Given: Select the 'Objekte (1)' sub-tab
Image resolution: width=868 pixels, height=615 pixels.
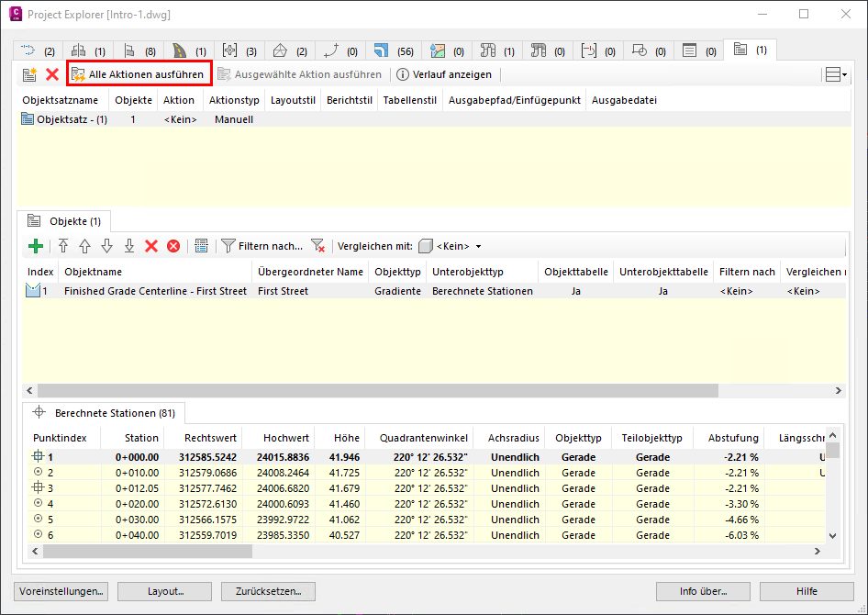Looking at the screenshot, I should 64,221.
